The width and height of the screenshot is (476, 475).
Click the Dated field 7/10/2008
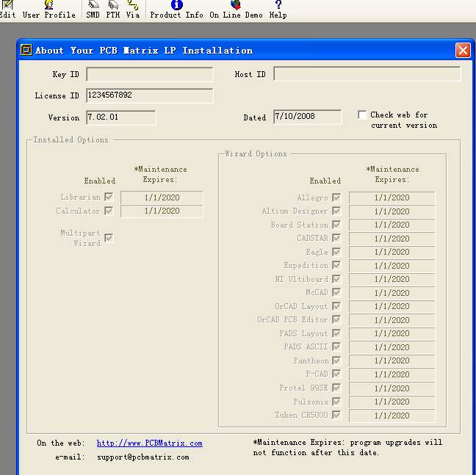point(308,117)
